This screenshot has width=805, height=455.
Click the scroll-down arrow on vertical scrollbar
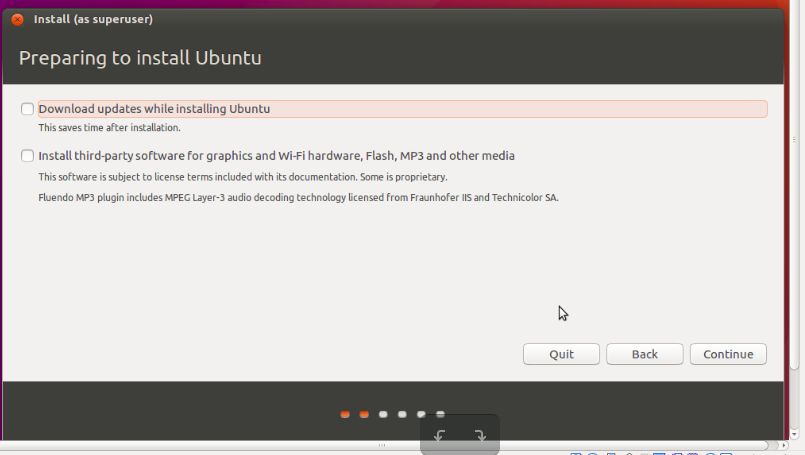point(794,434)
